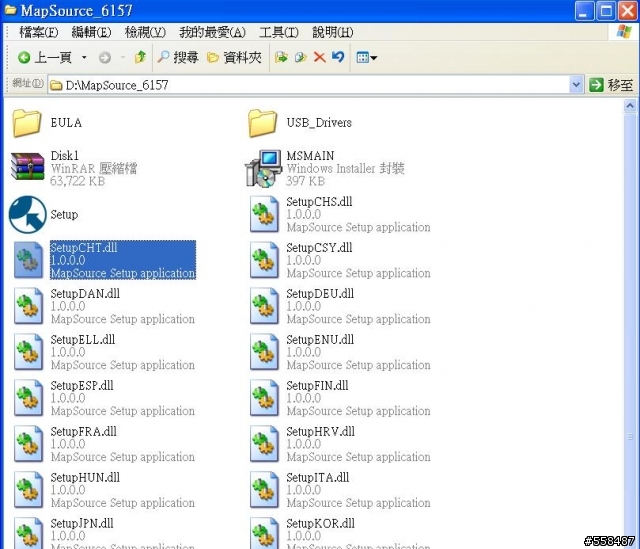Toggle the 資料夾 folders pane
Image resolution: width=640 pixels, height=549 pixels.
tap(234, 58)
